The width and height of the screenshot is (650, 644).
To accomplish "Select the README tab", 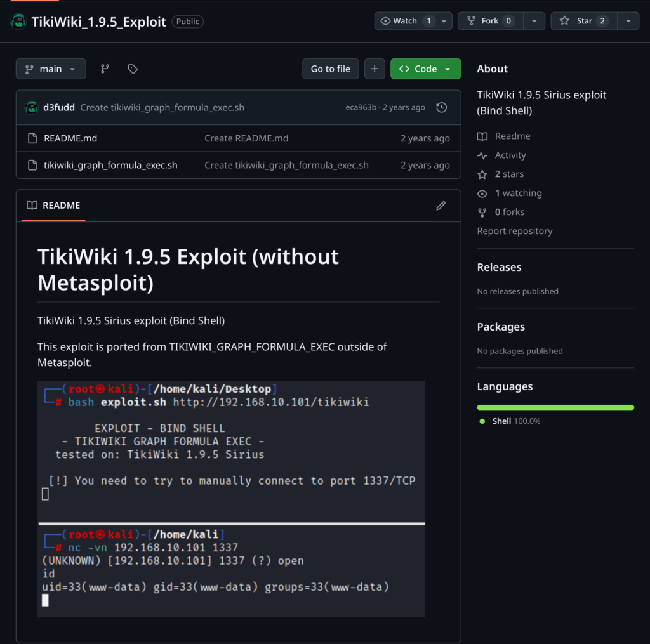I will (53, 206).
